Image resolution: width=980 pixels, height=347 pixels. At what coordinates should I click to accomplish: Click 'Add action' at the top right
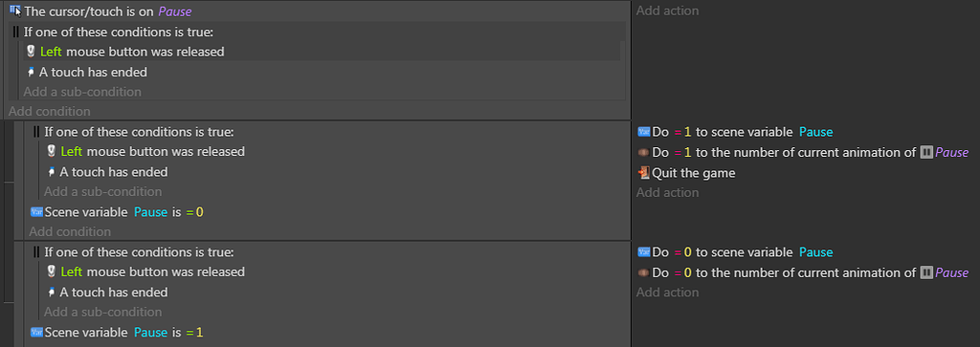tap(667, 11)
